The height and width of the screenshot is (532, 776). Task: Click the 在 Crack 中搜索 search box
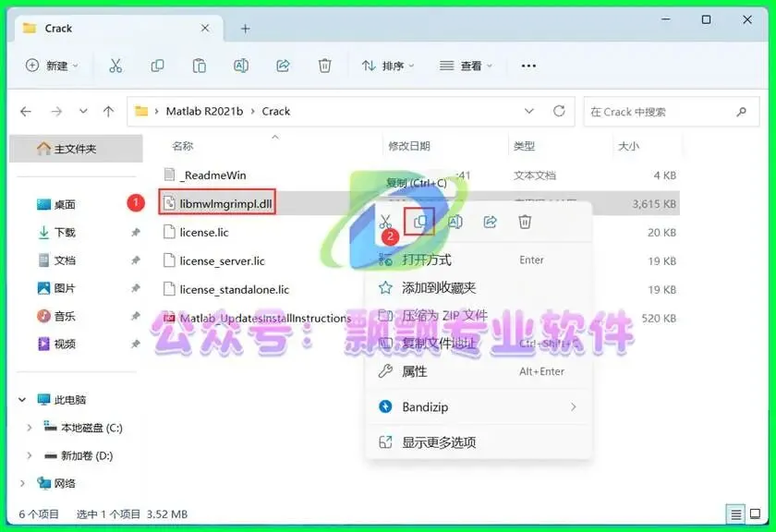click(671, 112)
